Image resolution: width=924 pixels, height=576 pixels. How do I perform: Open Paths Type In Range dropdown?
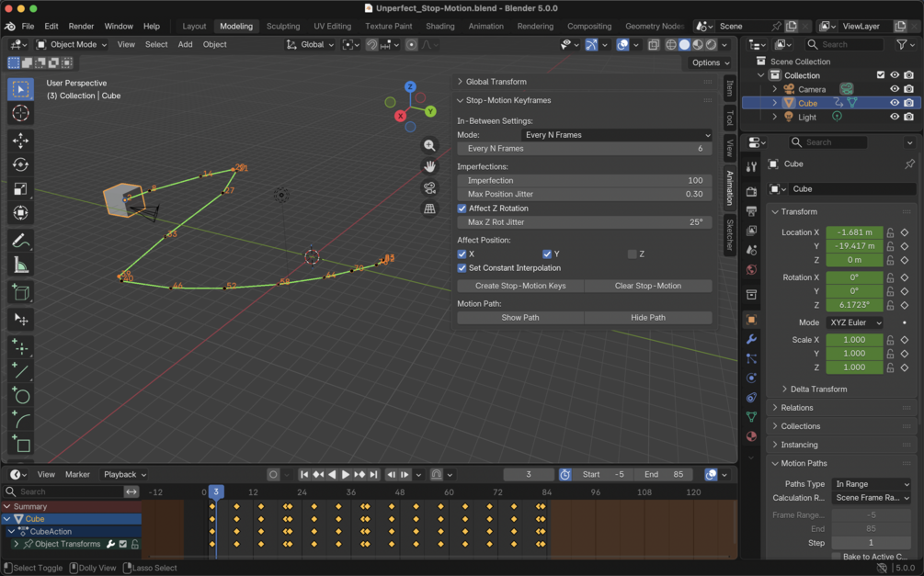[x=871, y=484]
